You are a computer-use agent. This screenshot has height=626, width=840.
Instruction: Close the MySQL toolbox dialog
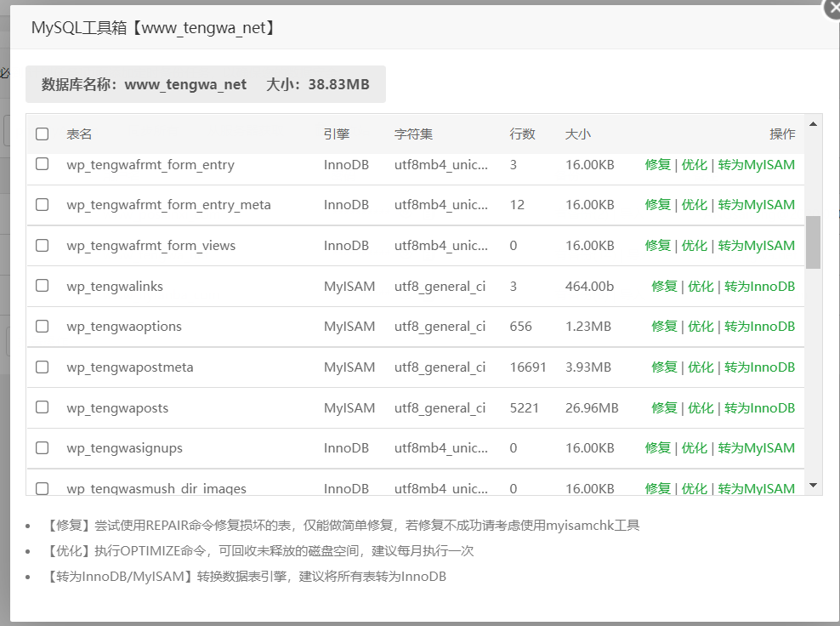(x=832, y=7)
